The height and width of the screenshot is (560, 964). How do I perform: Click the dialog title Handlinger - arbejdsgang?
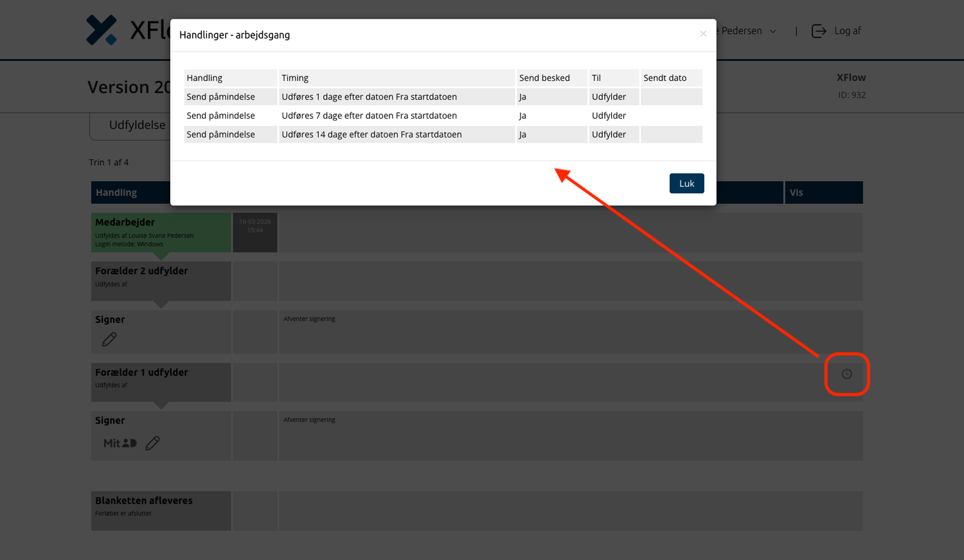coord(235,35)
